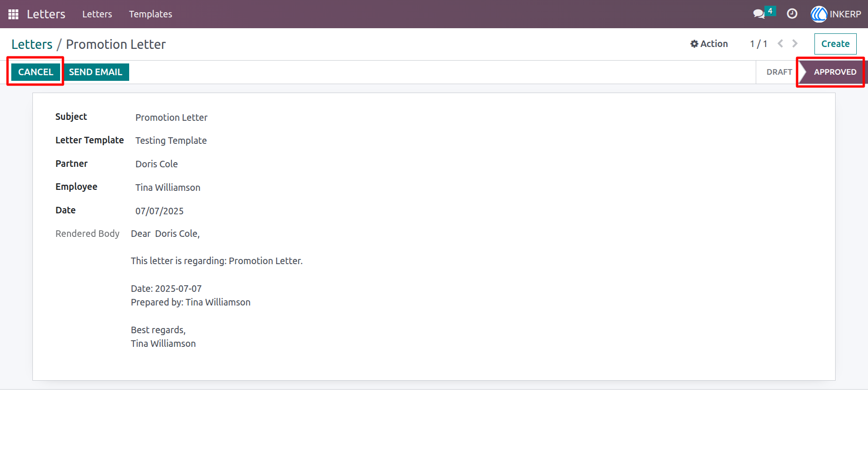
Task: Click the SEND EMAIL button
Action: (96, 72)
